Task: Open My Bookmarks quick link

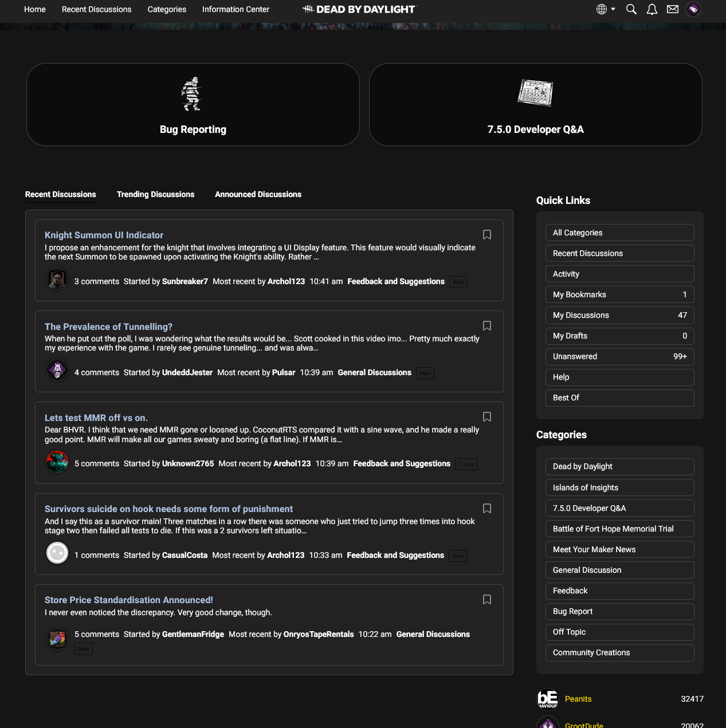Action: tap(620, 294)
